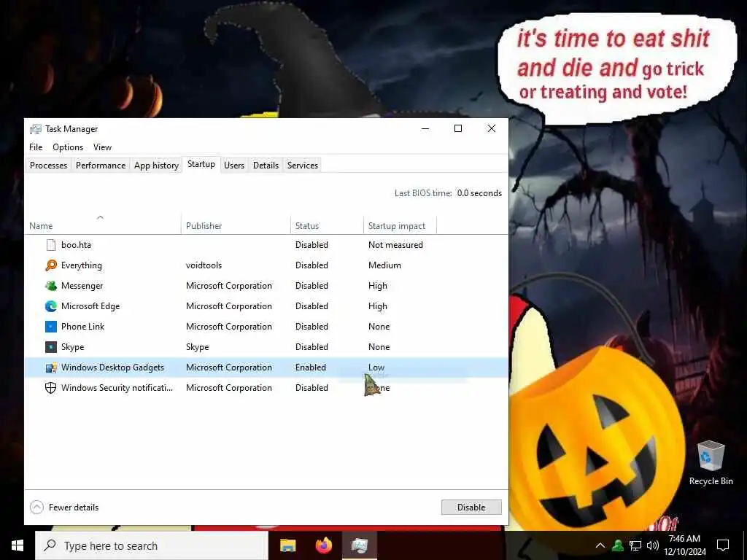
Task: Open File Explorer from the taskbar
Action: (x=287, y=545)
